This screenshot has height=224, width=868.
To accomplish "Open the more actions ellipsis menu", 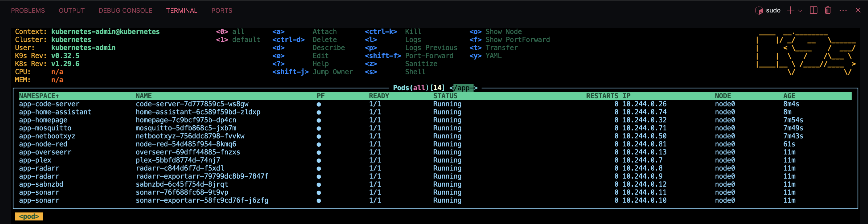I will click(x=843, y=10).
